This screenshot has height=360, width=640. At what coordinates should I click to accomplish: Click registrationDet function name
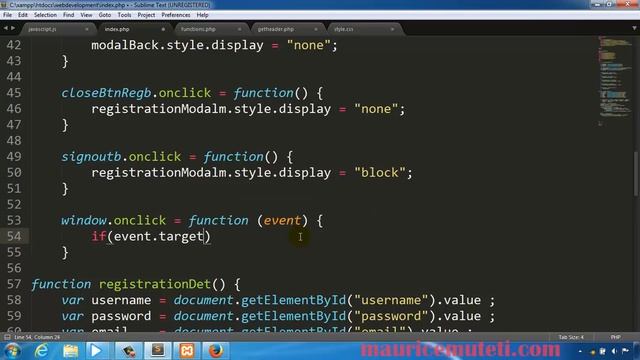tap(155, 284)
